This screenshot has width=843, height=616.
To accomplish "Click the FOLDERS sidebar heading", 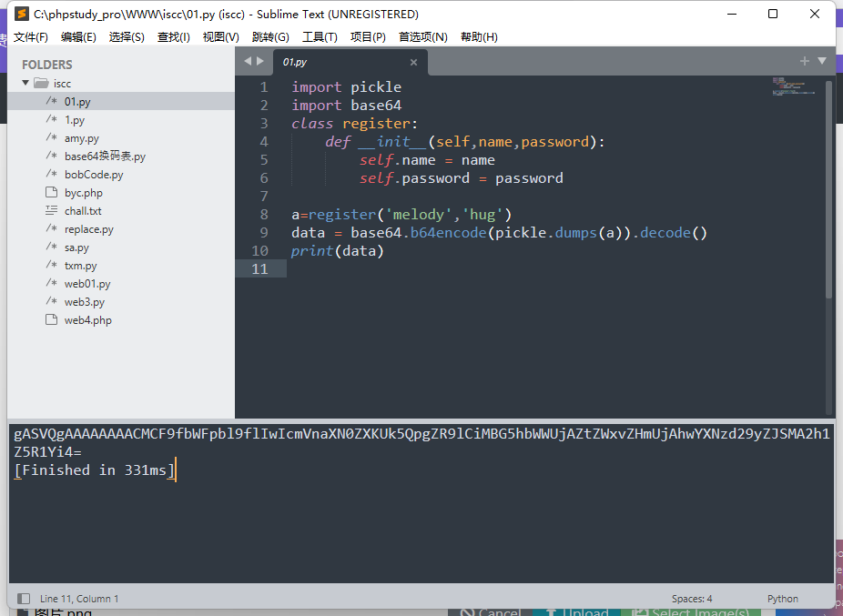I will [46, 65].
